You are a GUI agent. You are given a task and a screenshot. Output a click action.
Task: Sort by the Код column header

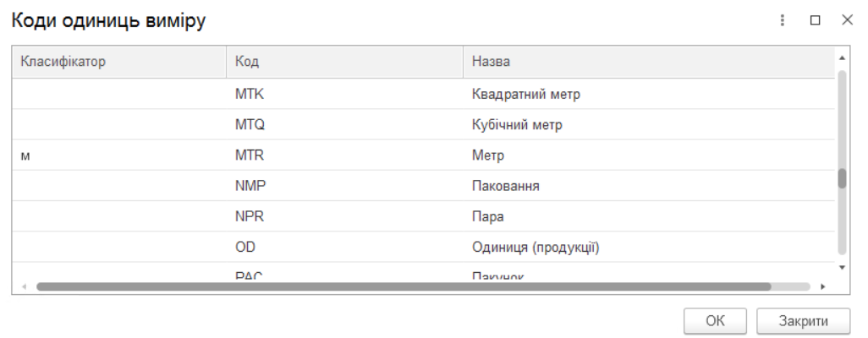click(345, 62)
